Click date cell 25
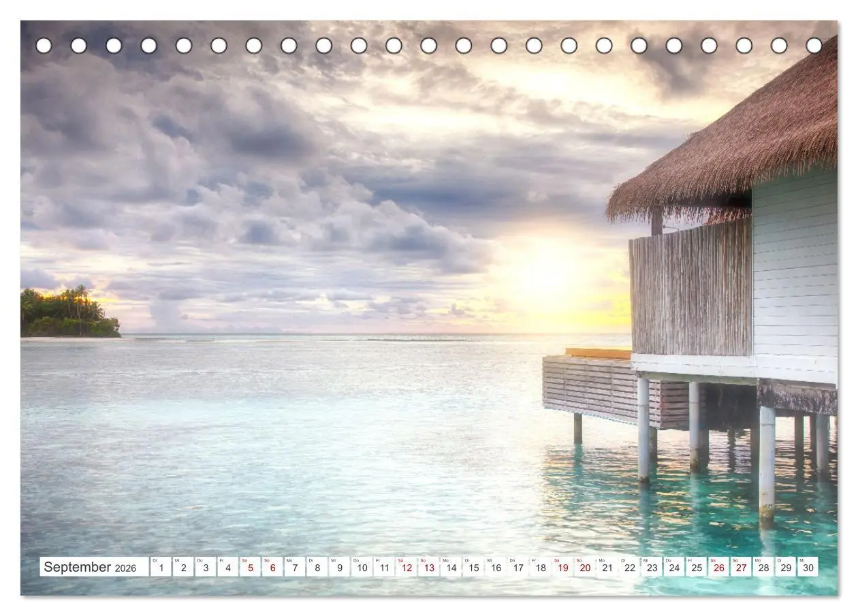This screenshot has width=858, height=616. (697, 566)
